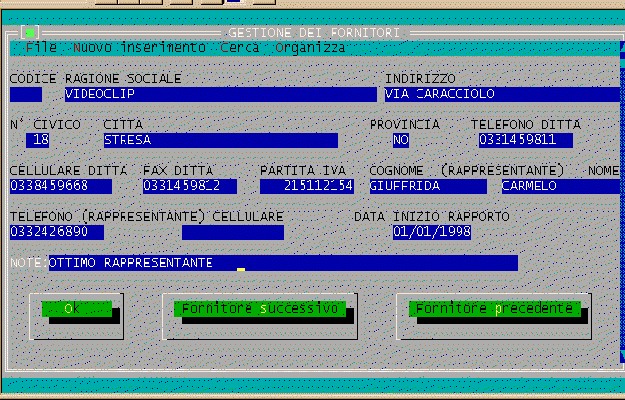Go to Fornitore precedente
The image size is (625, 400).
tap(494, 309)
